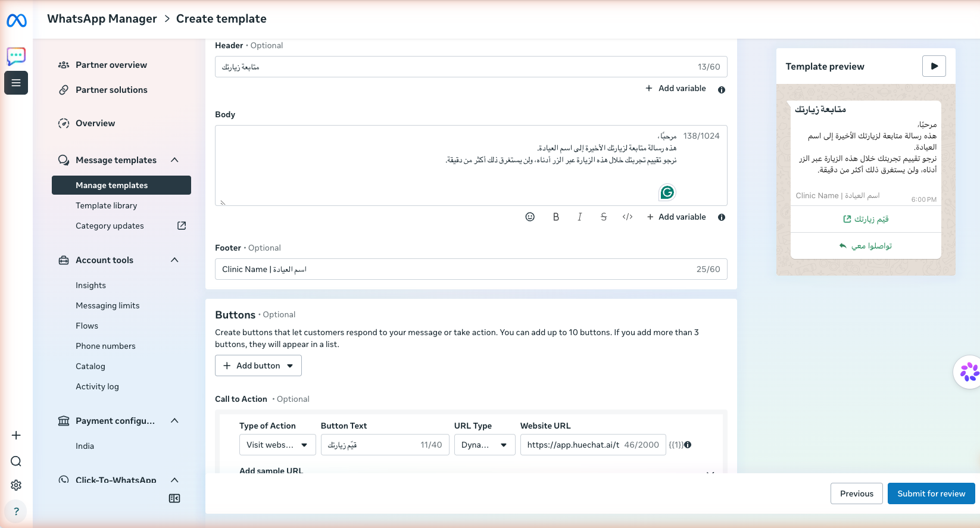
Task: Add variable to the body
Action: pos(676,217)
